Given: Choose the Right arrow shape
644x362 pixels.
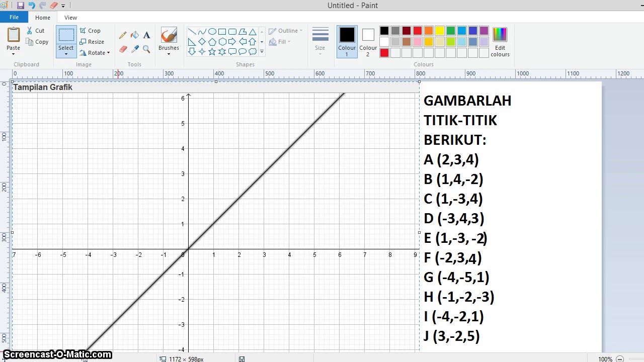Looking at the screenshot, I should click(x=232, y=42).
